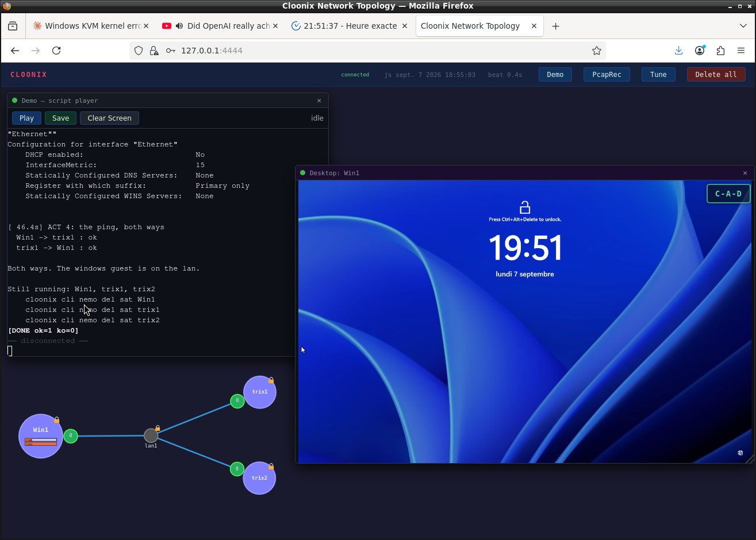Click the 'idle' status in script player

click(317, 118)
